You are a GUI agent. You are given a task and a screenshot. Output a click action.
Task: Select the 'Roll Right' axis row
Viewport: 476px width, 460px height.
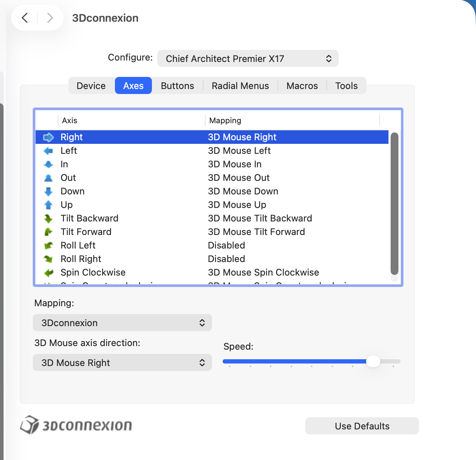tap(212, 259)
